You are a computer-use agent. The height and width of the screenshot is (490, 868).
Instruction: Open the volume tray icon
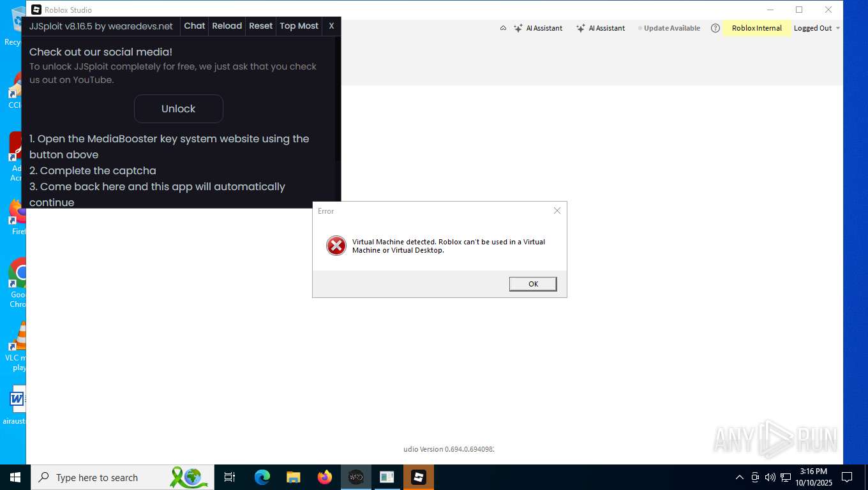point(770,477)
